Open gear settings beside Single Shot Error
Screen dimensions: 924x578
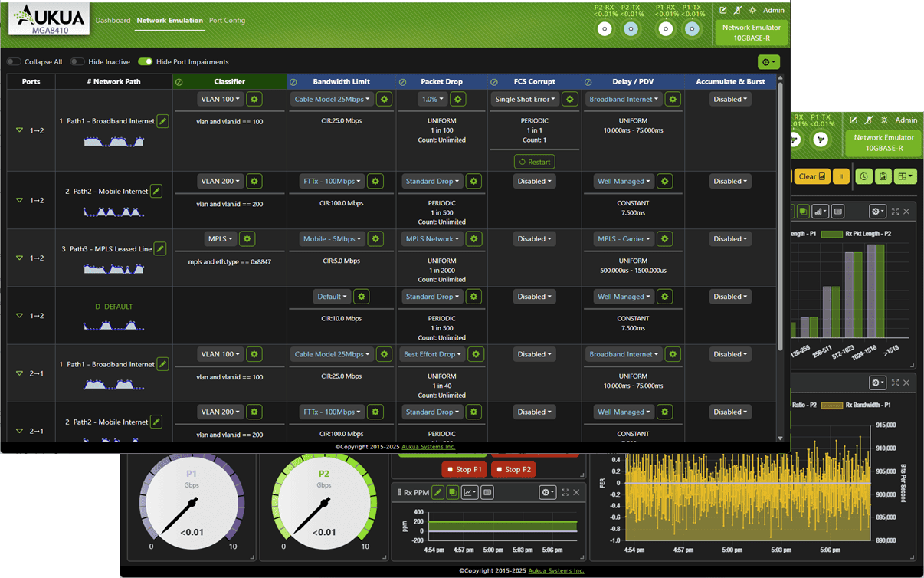point(569,99)
